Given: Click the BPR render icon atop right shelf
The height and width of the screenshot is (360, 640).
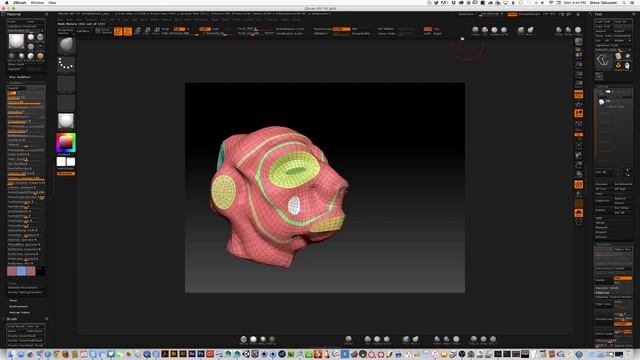Looking at the screenshot, I should 579,42.
